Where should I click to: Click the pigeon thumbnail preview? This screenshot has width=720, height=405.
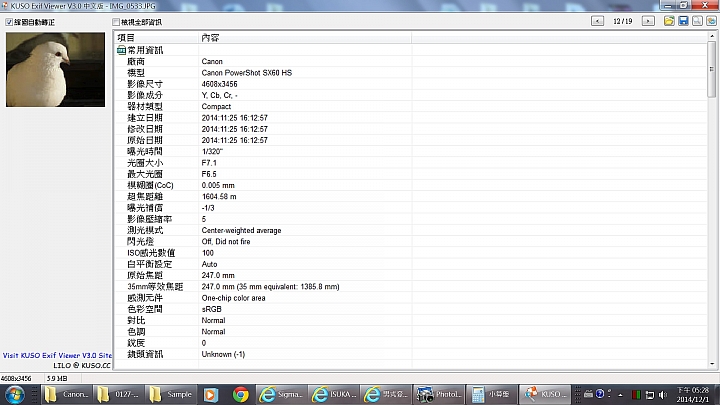pyautogui.click(x=55, y=69)
